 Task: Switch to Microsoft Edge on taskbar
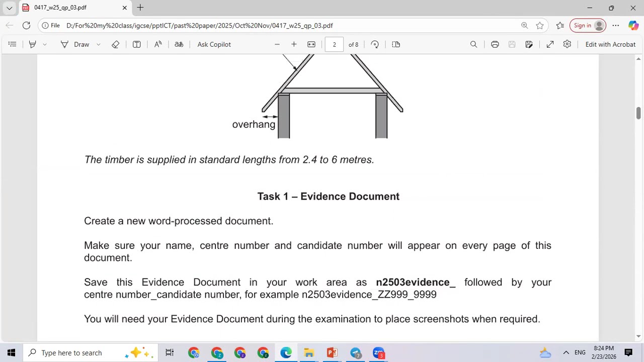click(286, 352)
